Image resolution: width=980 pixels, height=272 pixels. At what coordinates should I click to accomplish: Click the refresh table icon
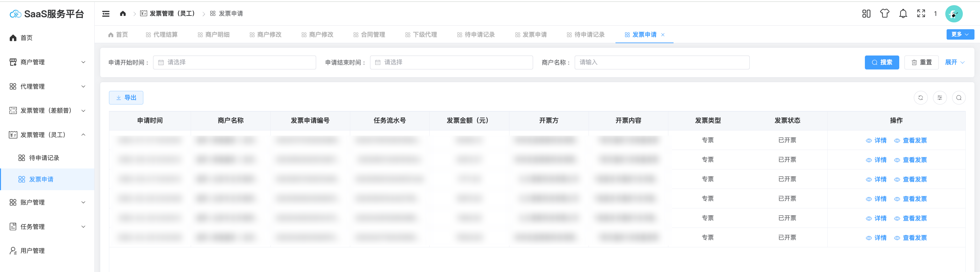coord(920,98)
